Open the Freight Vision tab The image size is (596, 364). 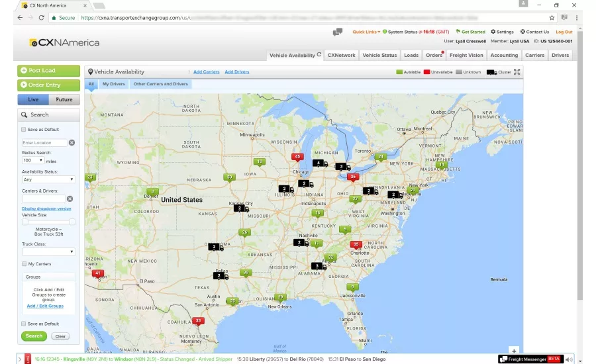[466, 55]
